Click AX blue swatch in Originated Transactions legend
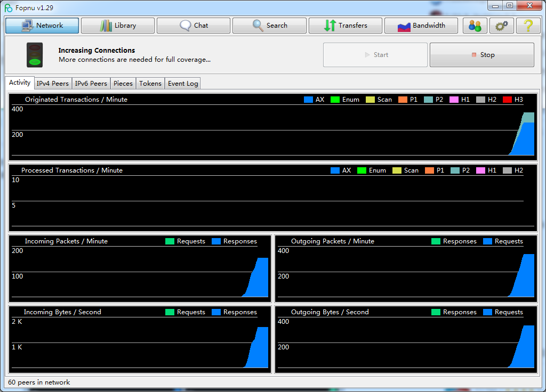The image size is (546, 392). (308, 100)
